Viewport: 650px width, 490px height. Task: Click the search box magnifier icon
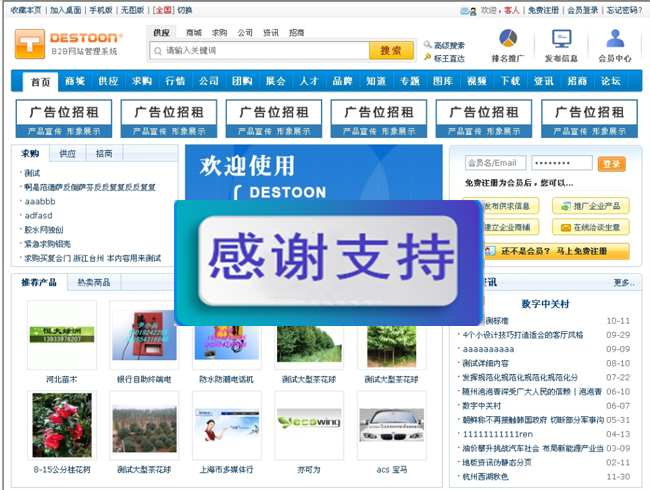158,51
